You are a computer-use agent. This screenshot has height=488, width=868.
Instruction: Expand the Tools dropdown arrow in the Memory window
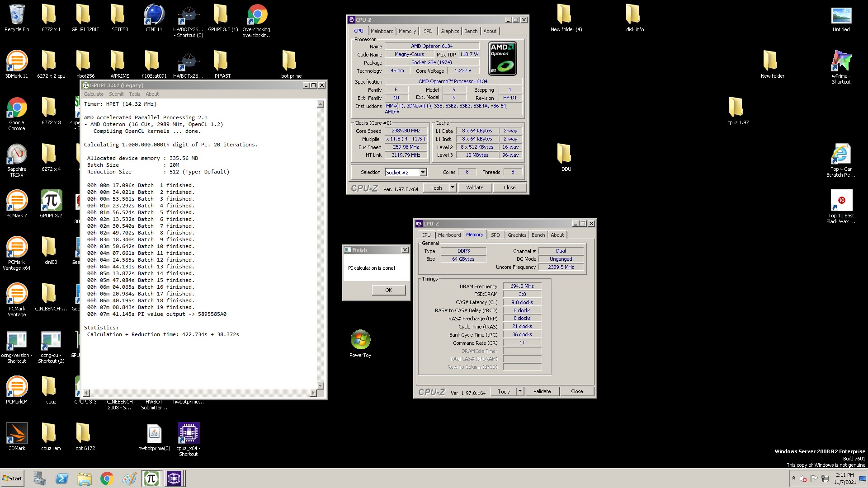point(520,391)
